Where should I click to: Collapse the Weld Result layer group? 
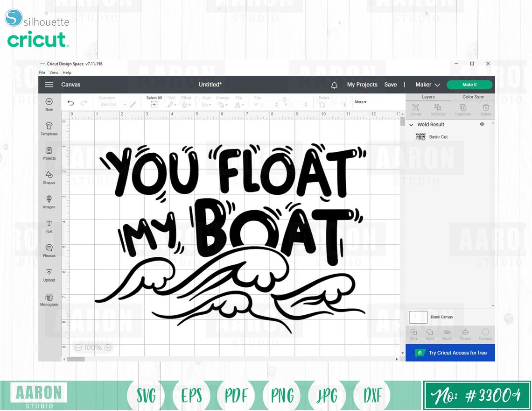click(411, 124)
